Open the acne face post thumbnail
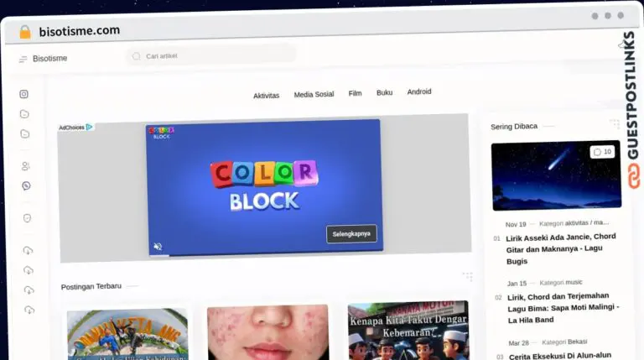Screen dimensions: 644x360 pos(267,332)
